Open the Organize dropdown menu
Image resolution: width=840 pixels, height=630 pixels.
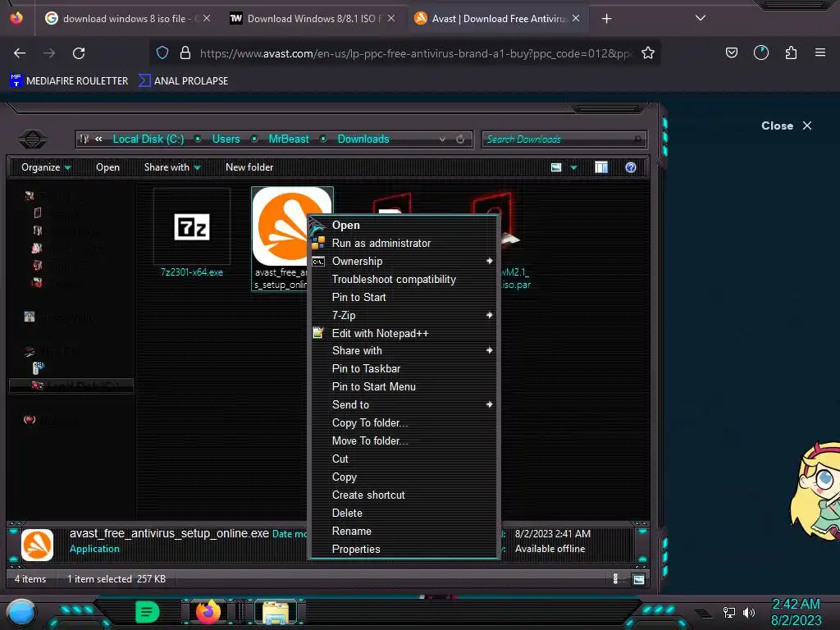coord(46,167)
